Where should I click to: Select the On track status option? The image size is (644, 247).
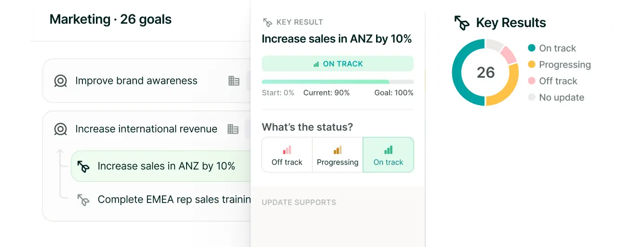pos(388,155)
